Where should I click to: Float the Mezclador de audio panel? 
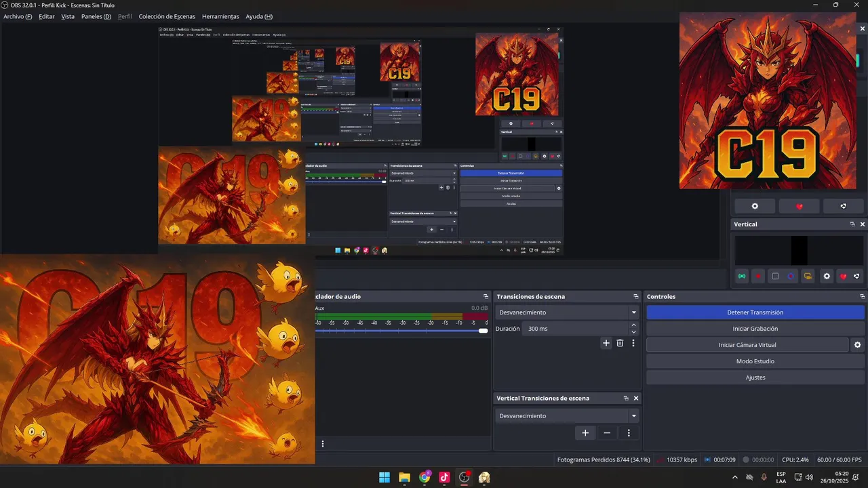click(x=486, y=297)
